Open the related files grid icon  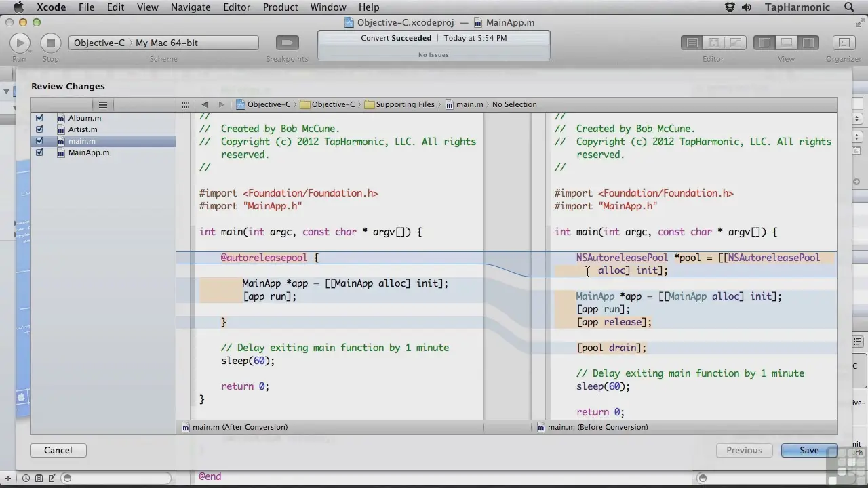point(185,104)
